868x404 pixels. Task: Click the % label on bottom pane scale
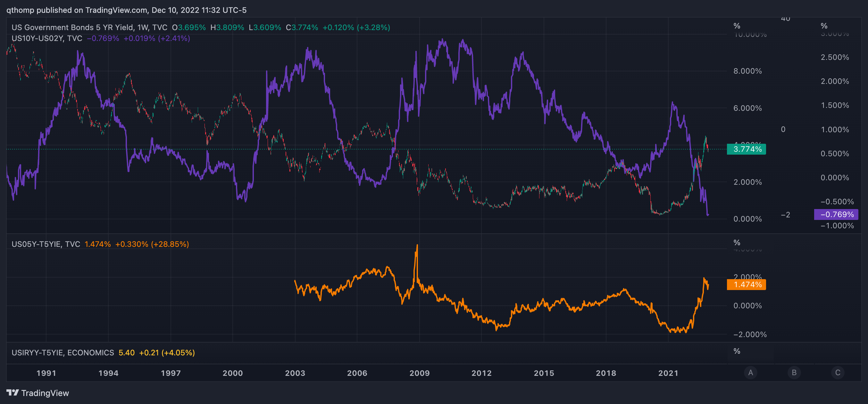[737, 351]
